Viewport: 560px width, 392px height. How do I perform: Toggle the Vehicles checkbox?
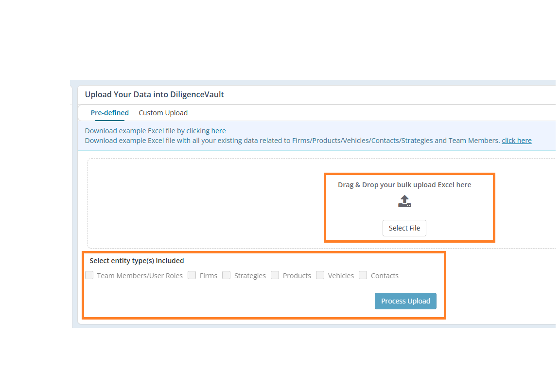point(320,275)
